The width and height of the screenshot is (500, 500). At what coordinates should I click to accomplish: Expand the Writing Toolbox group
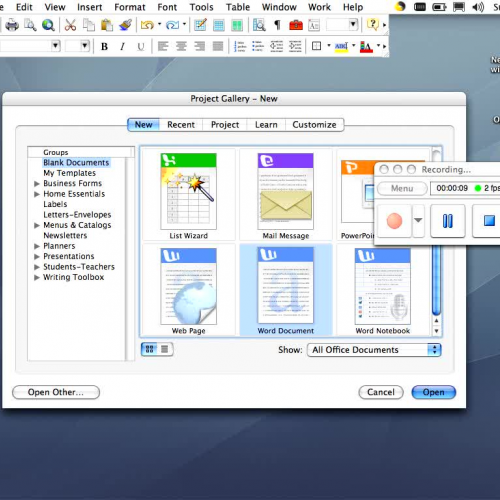(x=37, y=278)
